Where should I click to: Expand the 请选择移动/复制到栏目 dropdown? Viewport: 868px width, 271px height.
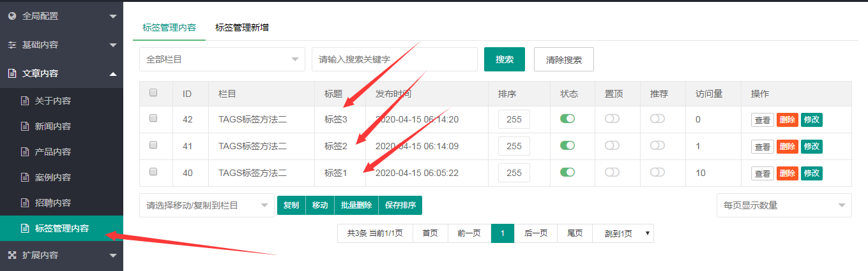click(x=206, y=205)
